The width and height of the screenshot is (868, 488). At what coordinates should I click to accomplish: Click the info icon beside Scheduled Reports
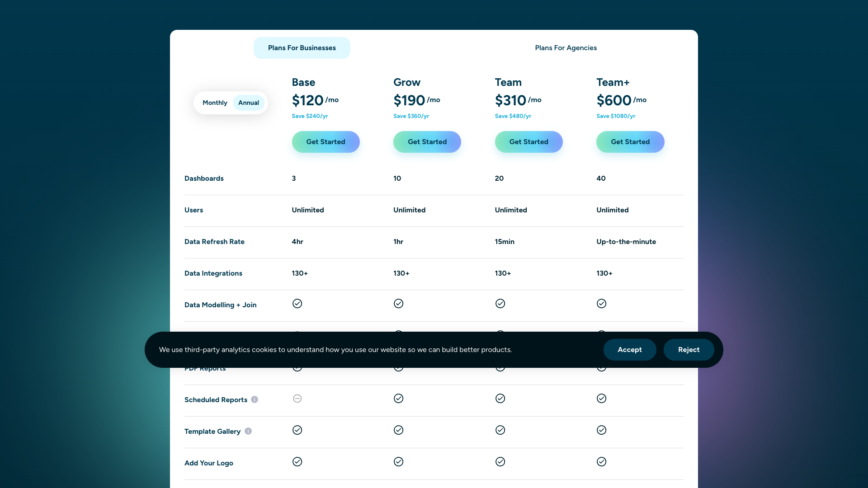(x=255, y=399)
